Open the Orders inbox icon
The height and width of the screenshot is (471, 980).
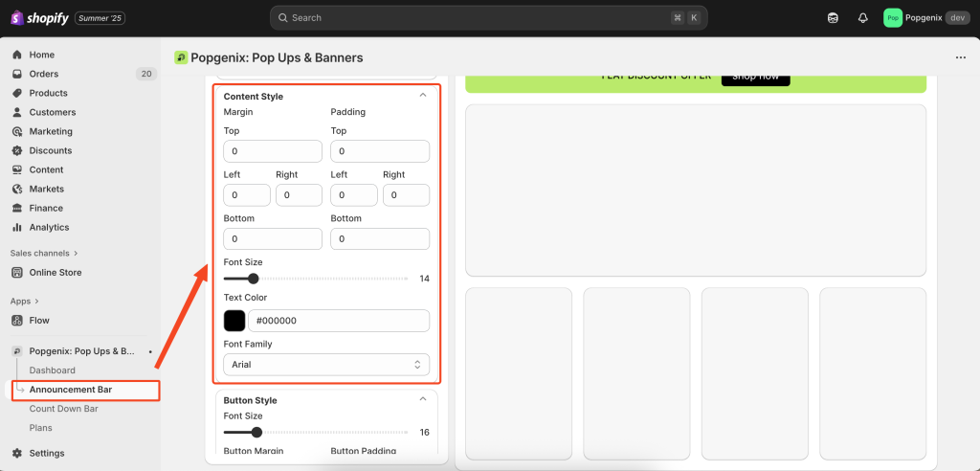pos(17,74)
